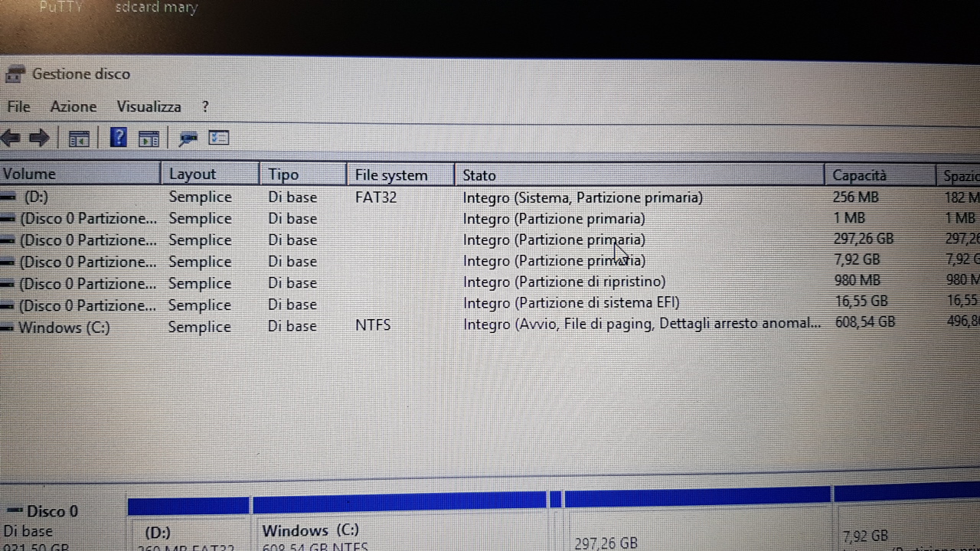Open the Visualizza menu
This screenshot has width=980, height=551.
[149, 106]
